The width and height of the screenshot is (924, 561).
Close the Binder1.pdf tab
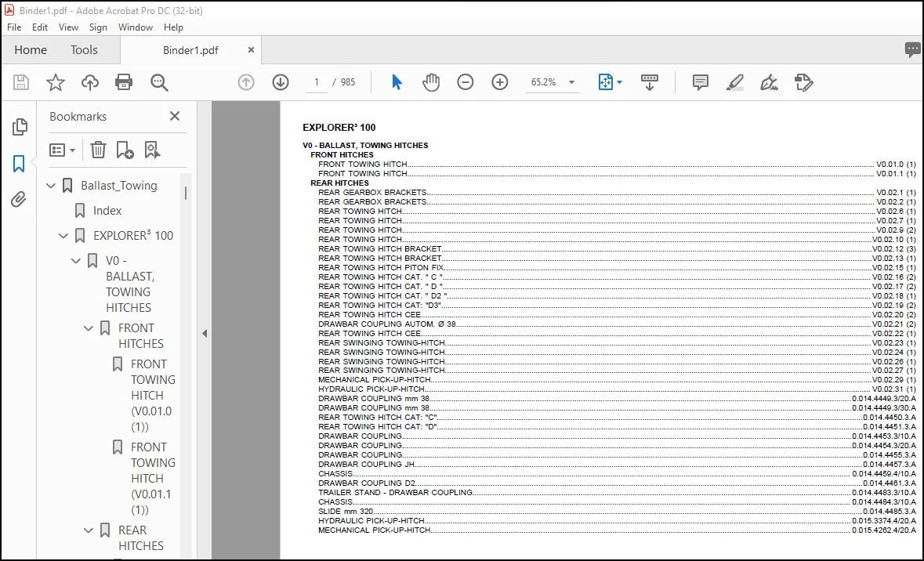click(x=251, y=50)
